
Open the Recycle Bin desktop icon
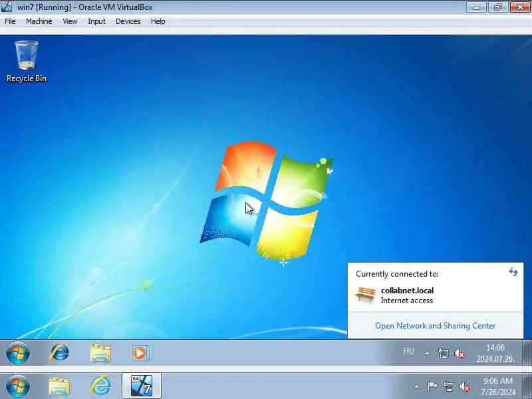27,62
